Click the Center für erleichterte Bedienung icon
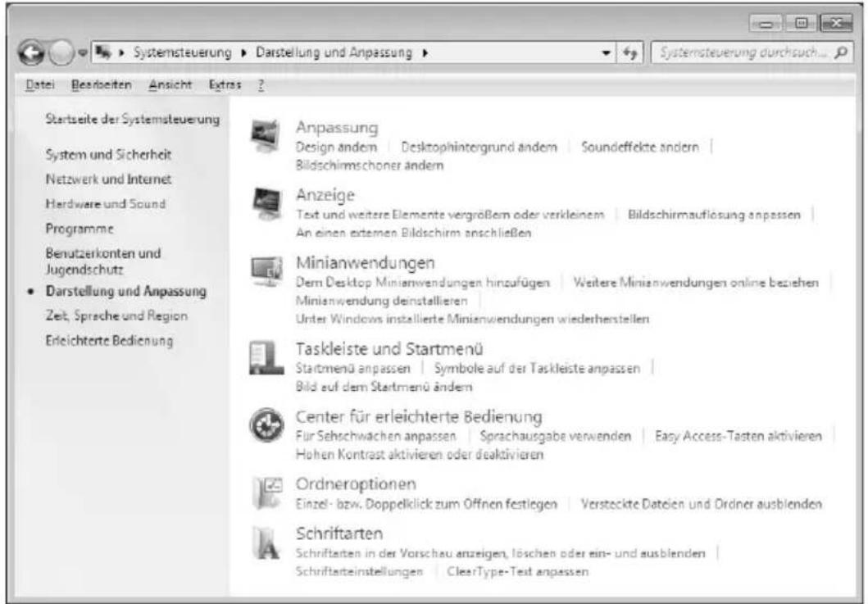The height and width of the screenshot is (604, 868). (x=266, y=425)
